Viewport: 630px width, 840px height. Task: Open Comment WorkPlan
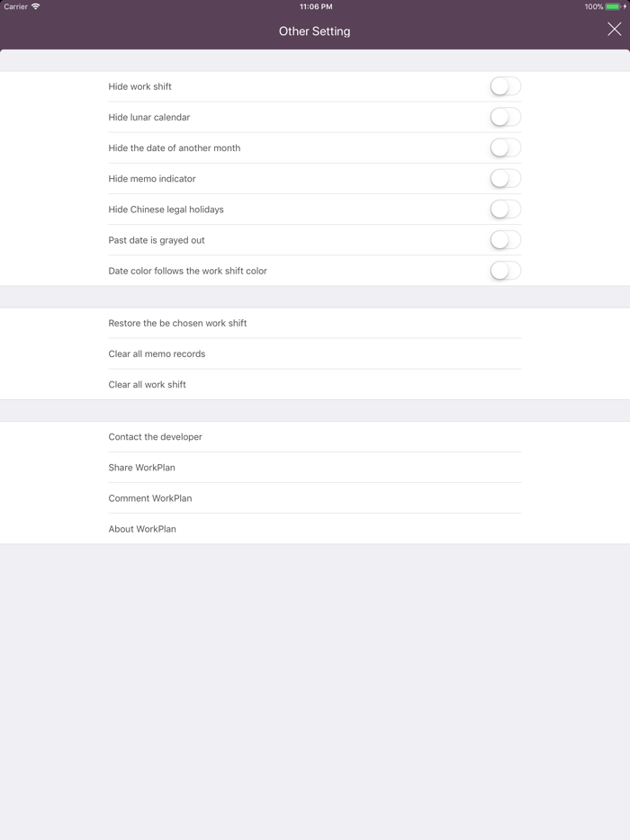click(149, 498)
